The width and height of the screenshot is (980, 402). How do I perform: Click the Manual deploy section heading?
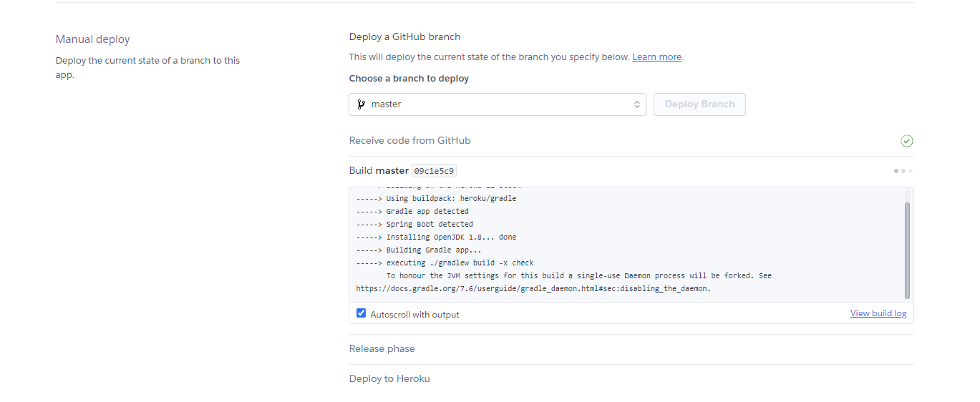point(93,39)
